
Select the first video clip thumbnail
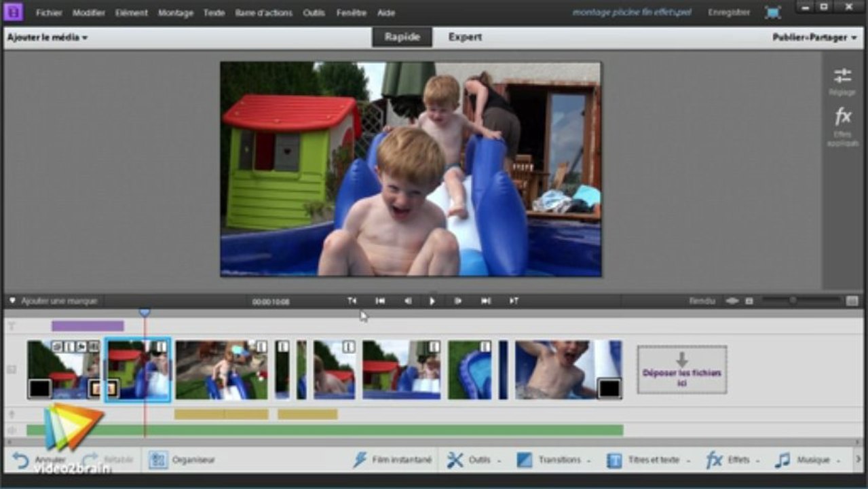63,369
